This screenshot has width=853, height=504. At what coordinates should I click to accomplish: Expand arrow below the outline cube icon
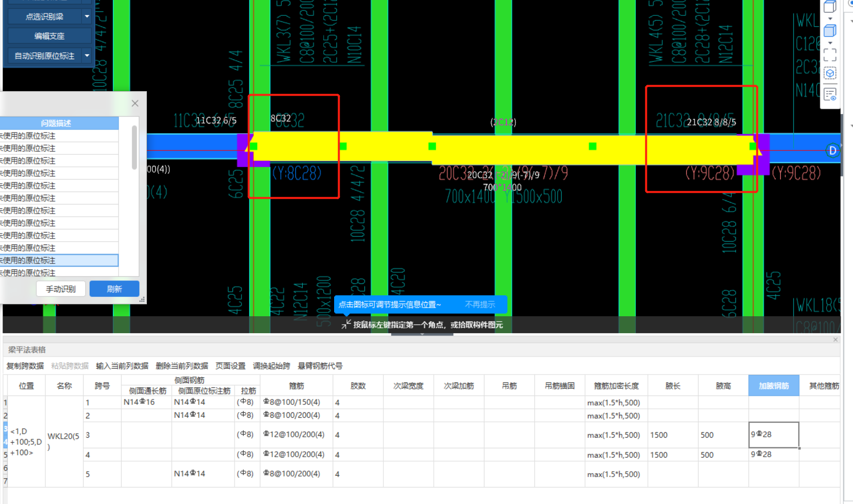click(830, 19)
